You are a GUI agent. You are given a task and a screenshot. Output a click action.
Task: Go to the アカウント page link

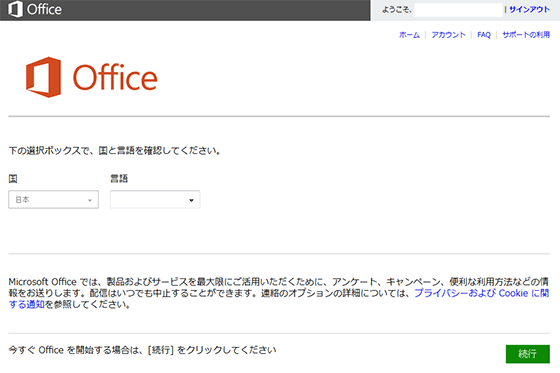pyautogui.click(x=448, y=35)
